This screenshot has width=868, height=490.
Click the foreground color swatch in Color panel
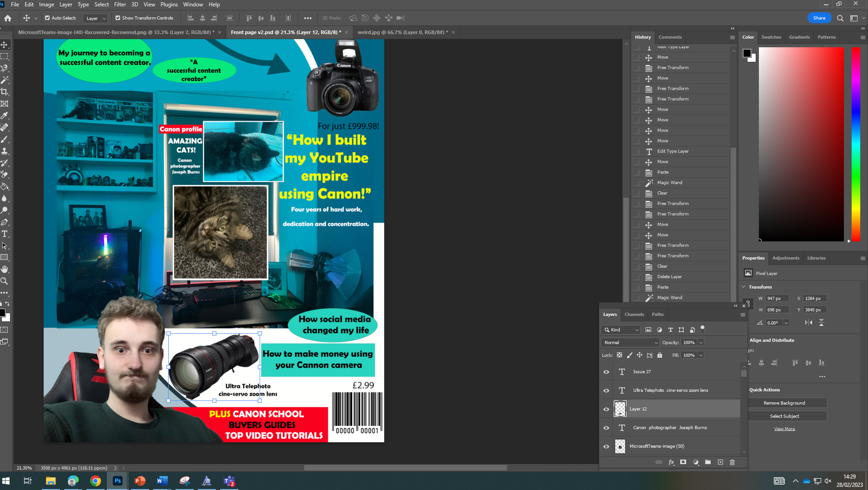[x=747, y=53]
